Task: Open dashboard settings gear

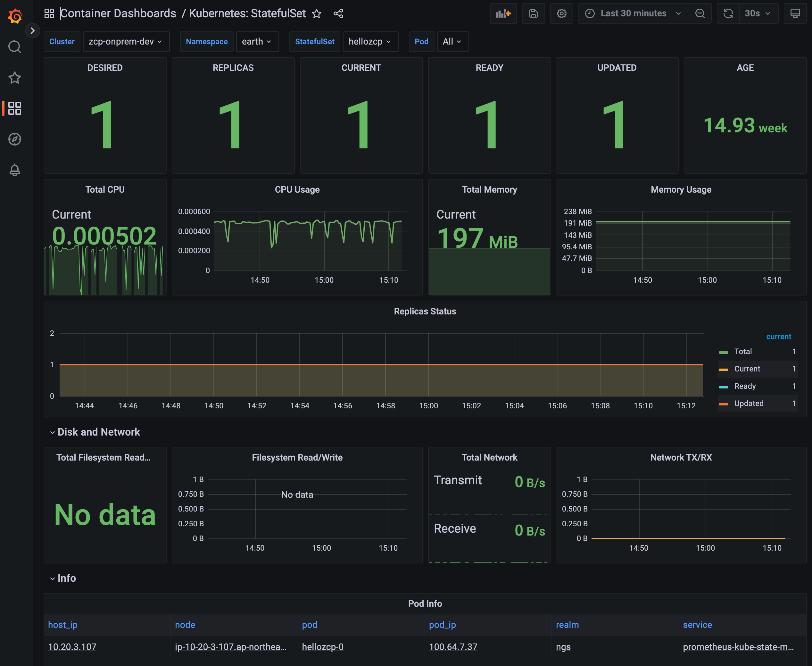Action: (x=561, y=14)
